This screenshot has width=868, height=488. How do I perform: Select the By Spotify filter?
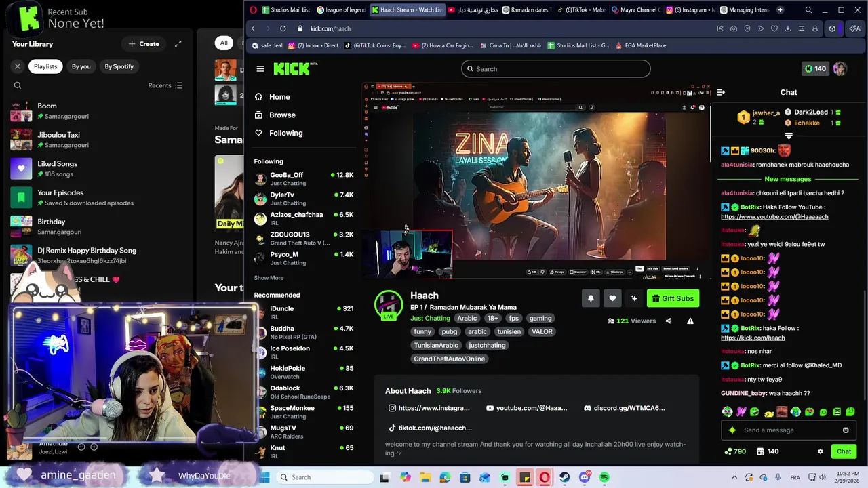click(x=119, y=66)
